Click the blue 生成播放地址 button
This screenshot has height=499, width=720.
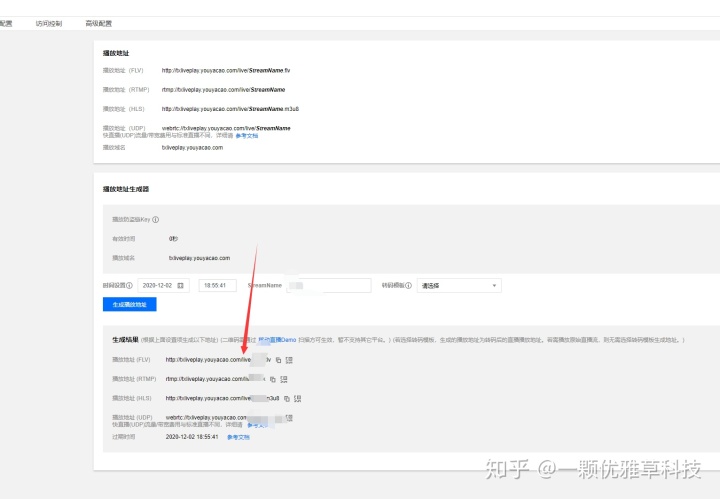point(129,304)
